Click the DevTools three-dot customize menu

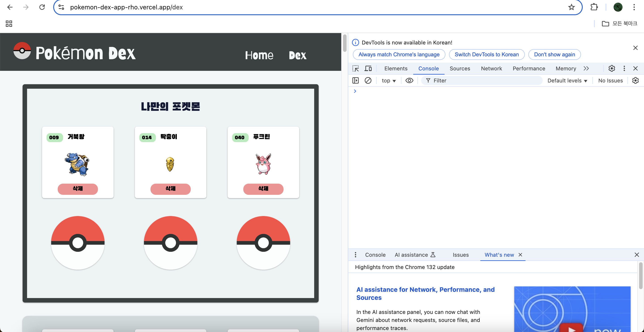pyautogui.click(x=624, y=68)
